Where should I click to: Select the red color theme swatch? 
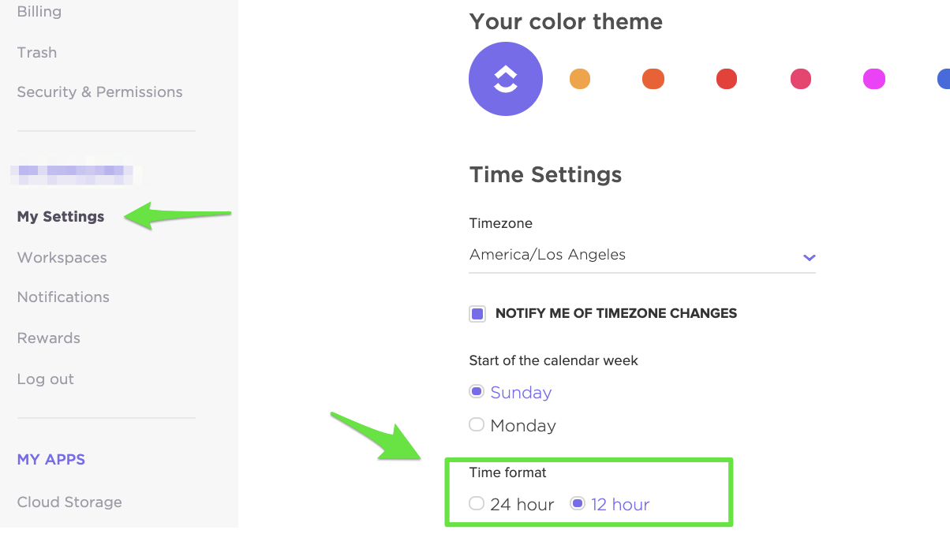click(x=727, y=79)
